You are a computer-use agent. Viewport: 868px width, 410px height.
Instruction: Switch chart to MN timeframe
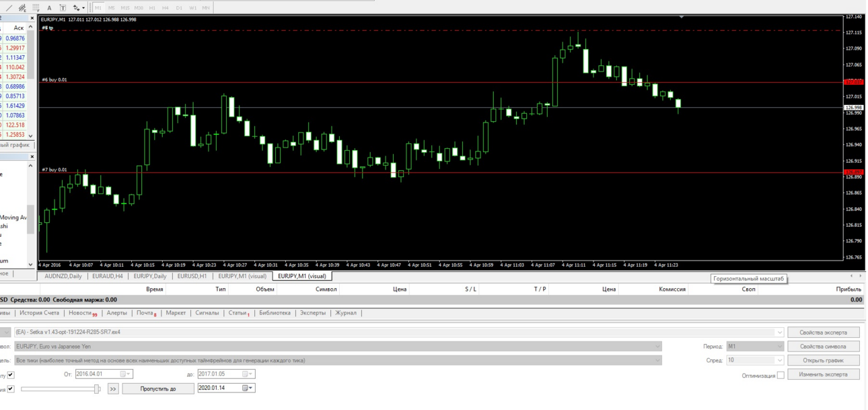pos(206,8)
